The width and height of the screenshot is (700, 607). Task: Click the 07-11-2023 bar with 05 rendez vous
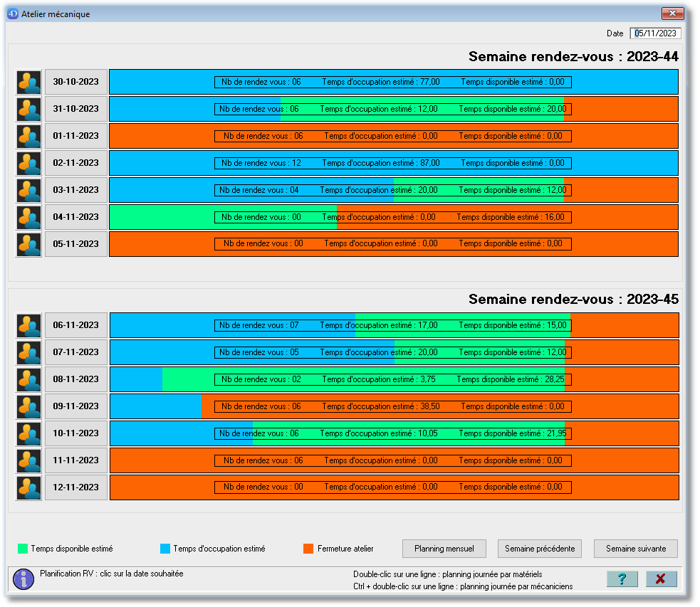pos(395,352)
